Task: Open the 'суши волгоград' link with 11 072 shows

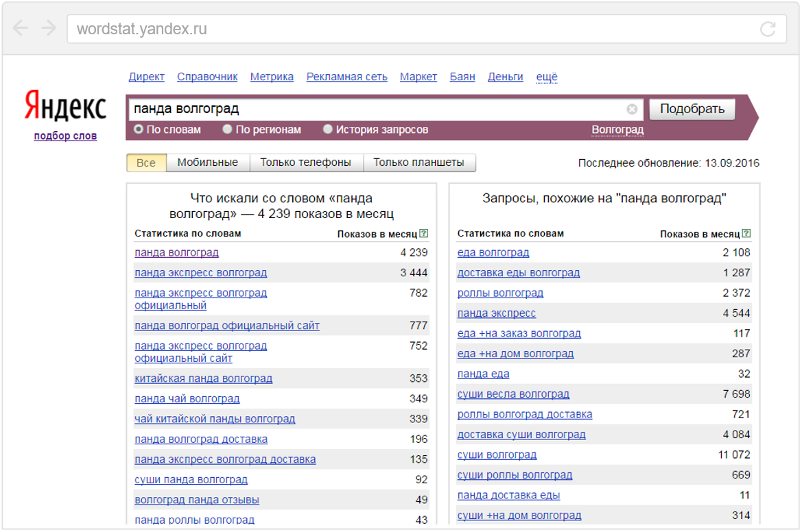Action: point(497,455)
